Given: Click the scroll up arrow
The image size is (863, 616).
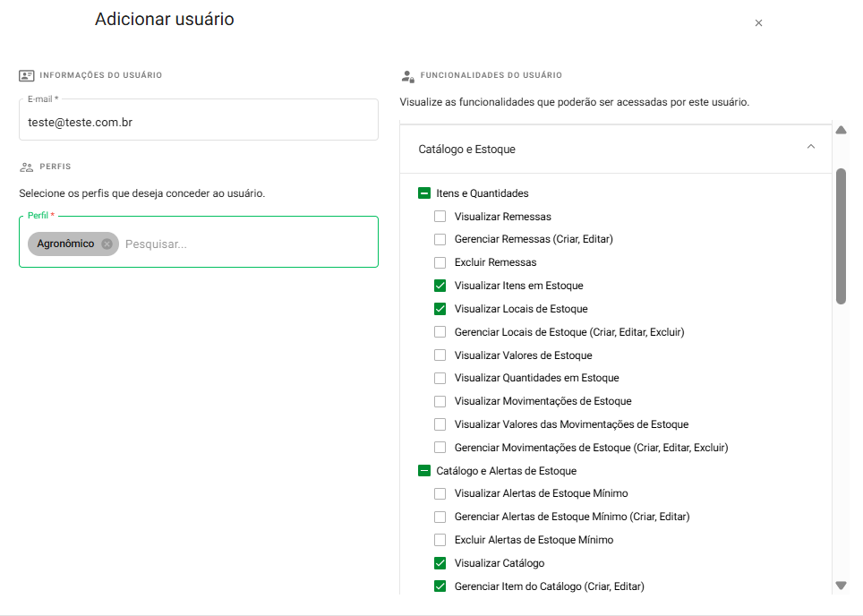Looking at the screenshot, I should tap(841, 131).
